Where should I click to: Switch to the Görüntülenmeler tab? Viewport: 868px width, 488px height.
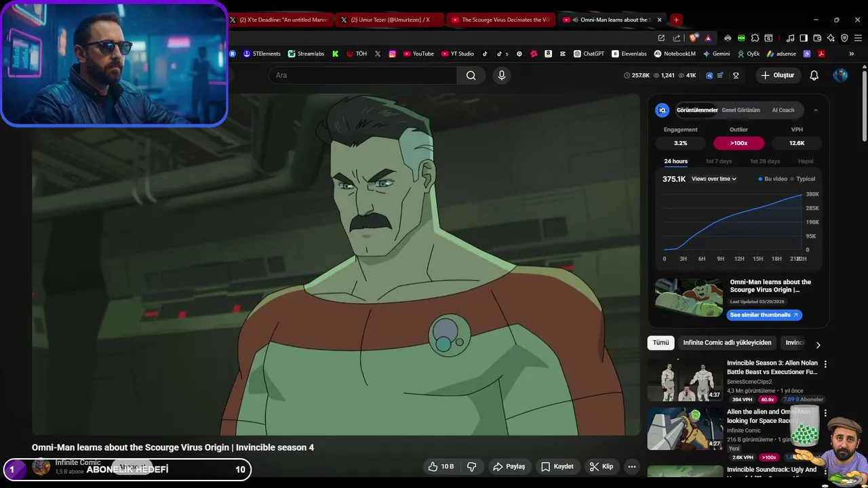click(697, 110)
